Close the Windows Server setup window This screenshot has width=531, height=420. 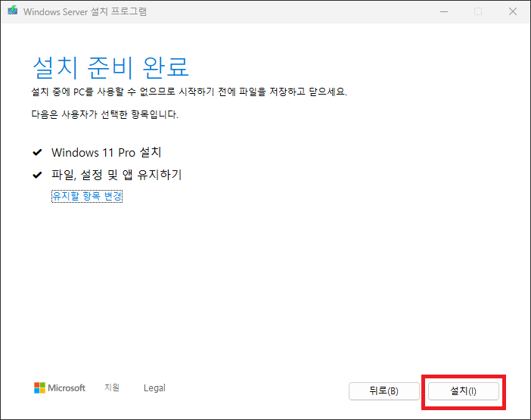[513, 11]
